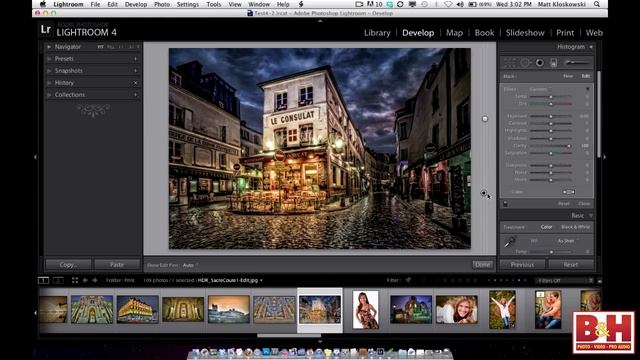Add a new preset with plus icon
Image resolution: width=640 pixels, height=360 pixels.
136,59
